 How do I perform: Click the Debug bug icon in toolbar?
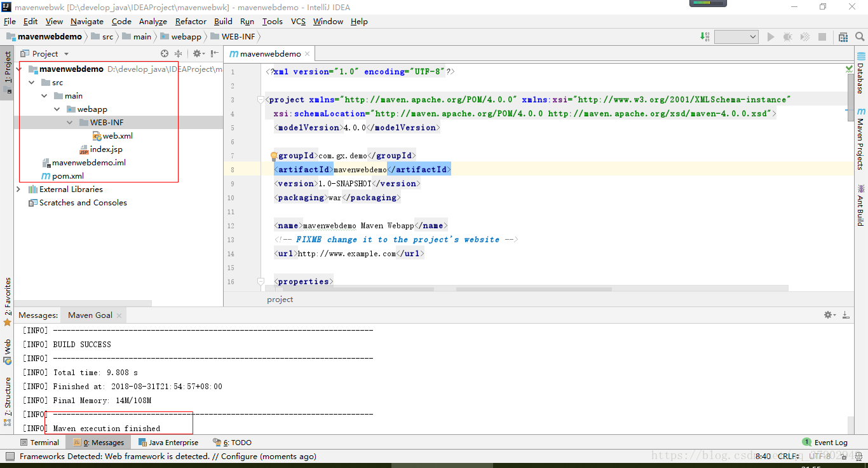click(x=788, y=37)
